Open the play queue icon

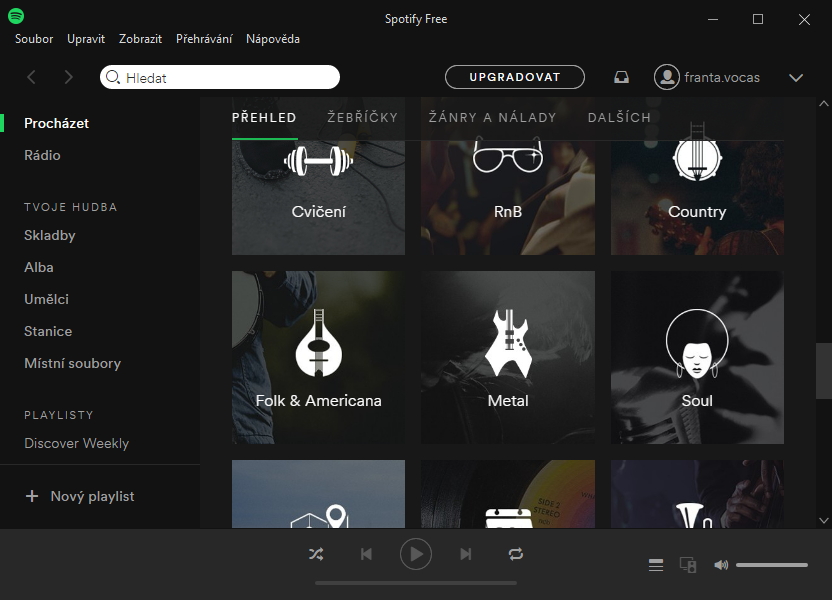[x=656, y=565]
